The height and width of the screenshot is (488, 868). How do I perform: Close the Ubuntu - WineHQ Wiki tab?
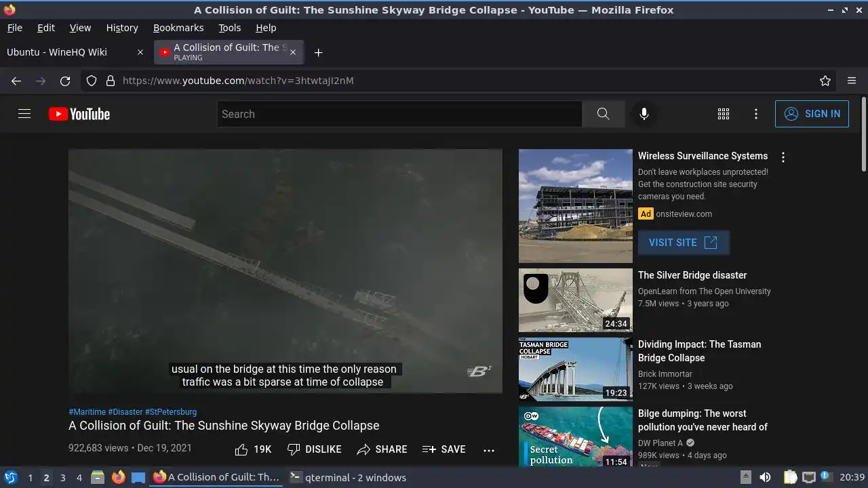point(140,52)
